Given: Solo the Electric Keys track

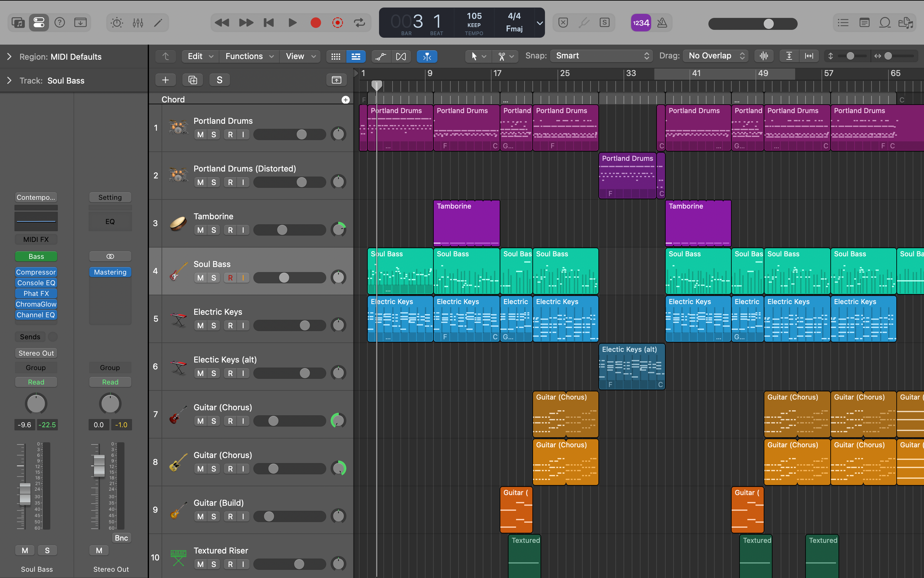Looking at the screenshot, I should pos(214,326).
